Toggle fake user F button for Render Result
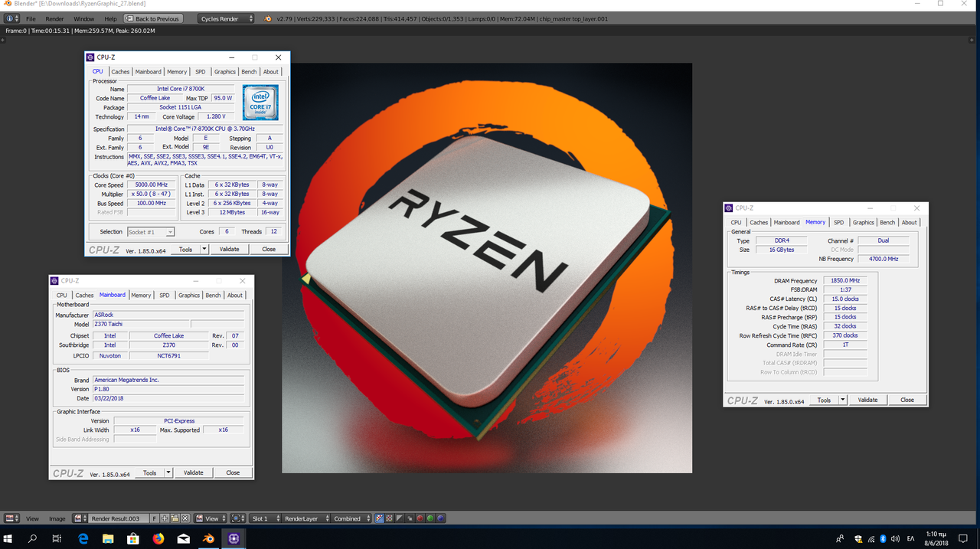This screenshot has width=980, height=549. point(155,518)
